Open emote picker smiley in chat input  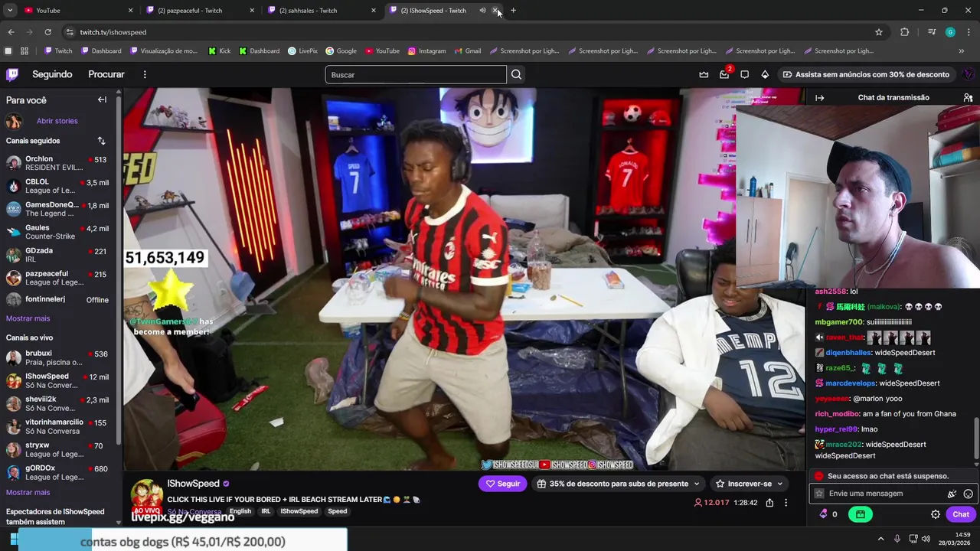pos(968,494)
